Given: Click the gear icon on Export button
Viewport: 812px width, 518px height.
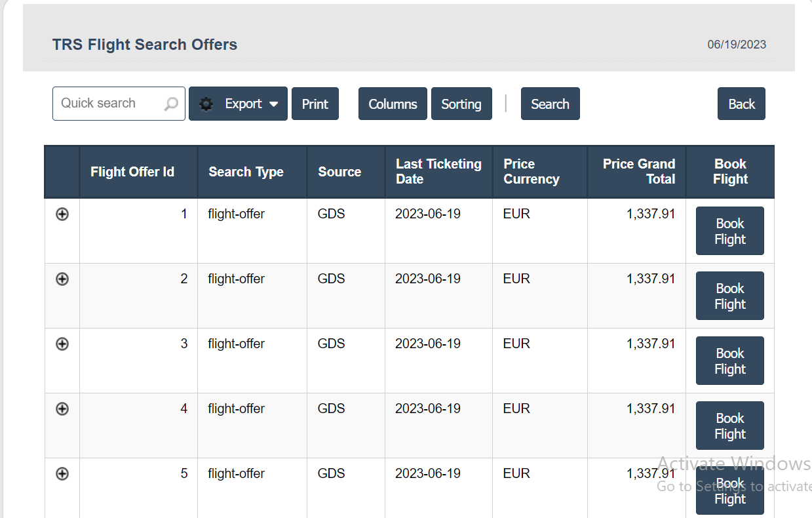Looking at the screenshot, I should point(206,104).
